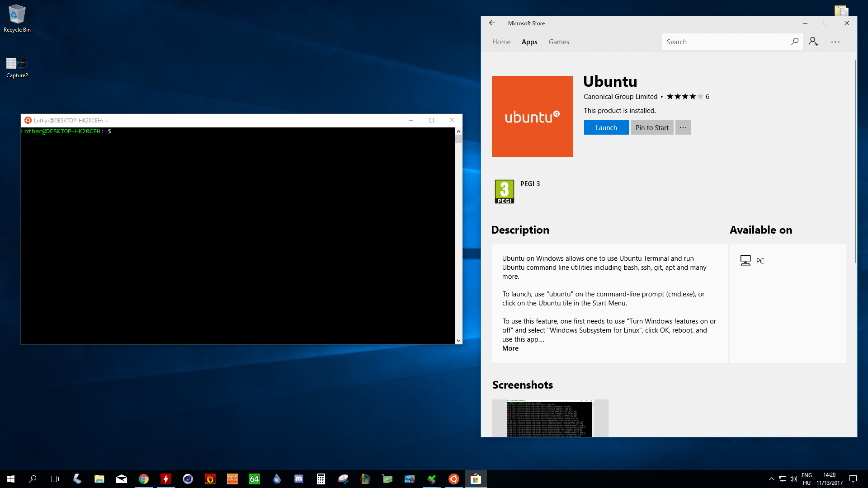This screenshot has width=868, height=488.
Task: Open the account sign-in icon in Store
Action: [x=814, y=42]
